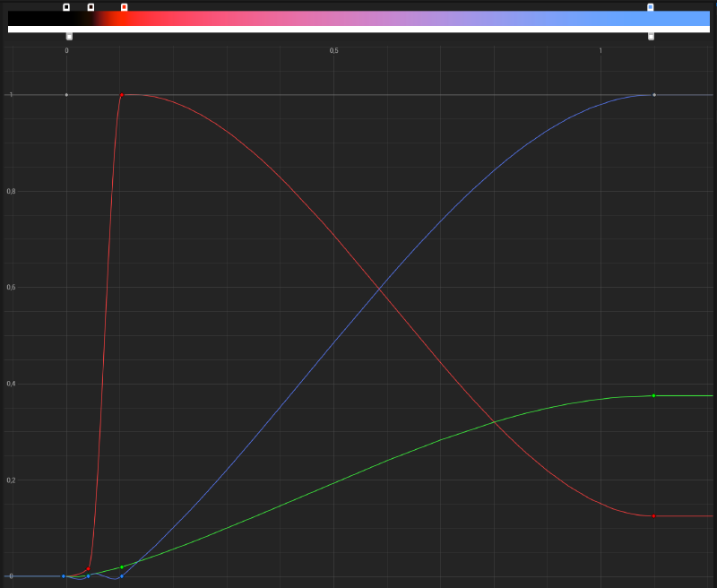Select the green key near the curve origin
The image size is (717, 588).
(122, 567)
